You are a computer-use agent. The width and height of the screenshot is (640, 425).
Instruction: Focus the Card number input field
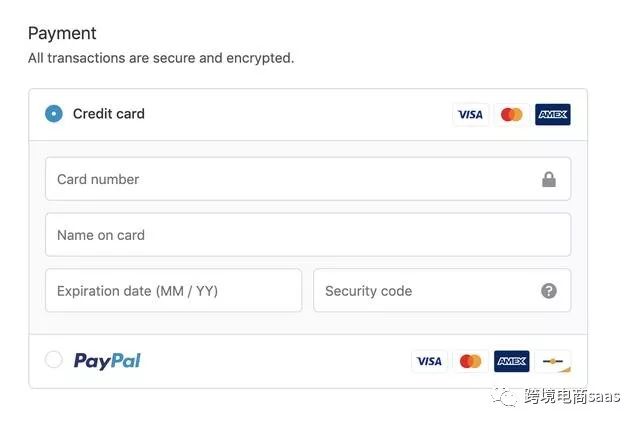[x=290, y=180]
